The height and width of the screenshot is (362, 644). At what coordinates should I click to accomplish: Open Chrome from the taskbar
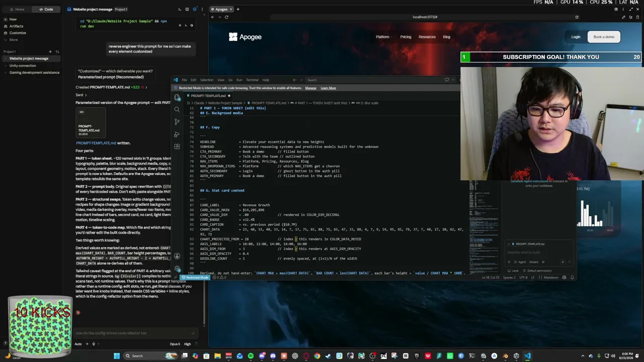[x=317, y=356]
